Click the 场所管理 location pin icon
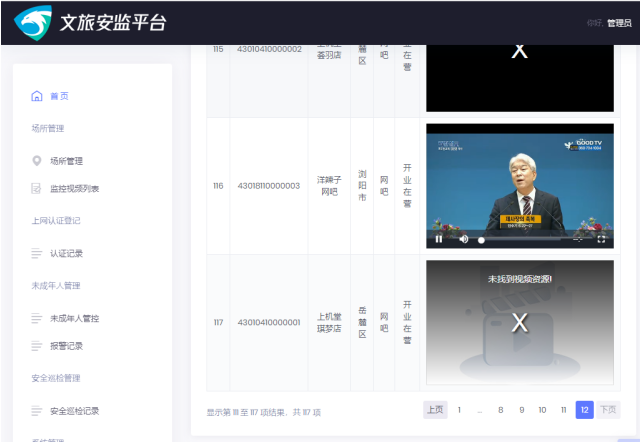 pyautogui.click(x=37, y=161)
